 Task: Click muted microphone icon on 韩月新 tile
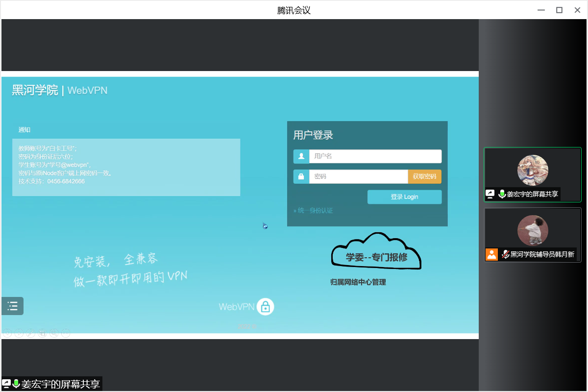(505, 254)
